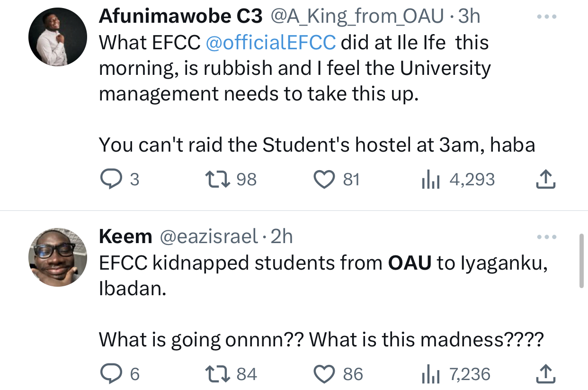Click the vertical scrollbar on right edge
The image size is (588, 390).
[x=581, y=261]
